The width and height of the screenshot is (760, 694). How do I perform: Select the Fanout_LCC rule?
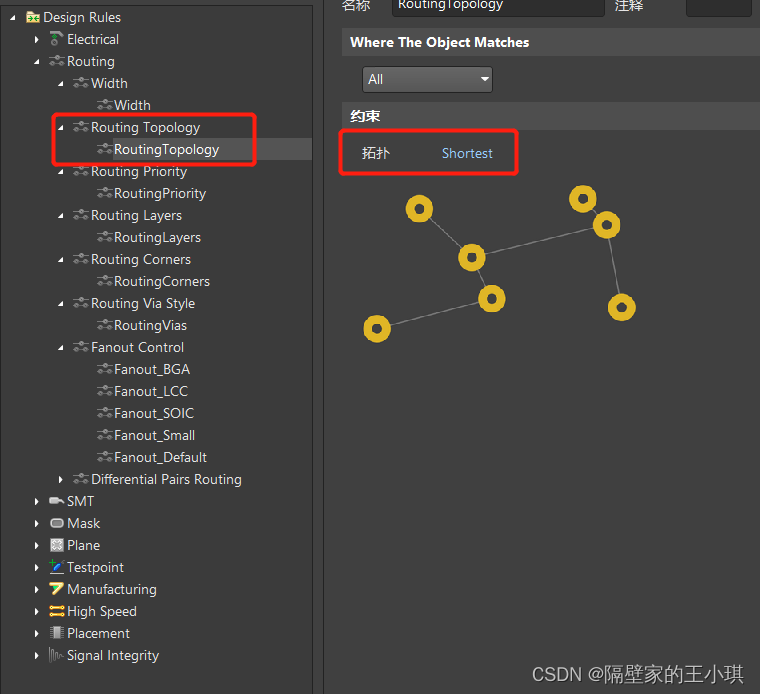151,392
